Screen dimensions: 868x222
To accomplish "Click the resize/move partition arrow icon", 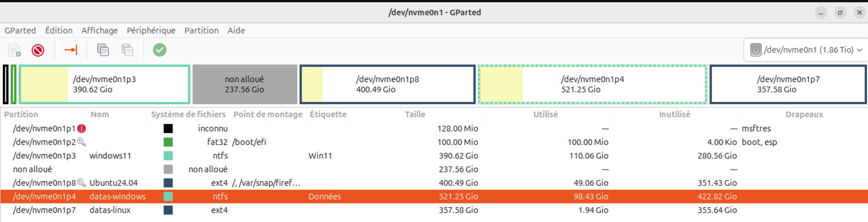I will 71,50.
